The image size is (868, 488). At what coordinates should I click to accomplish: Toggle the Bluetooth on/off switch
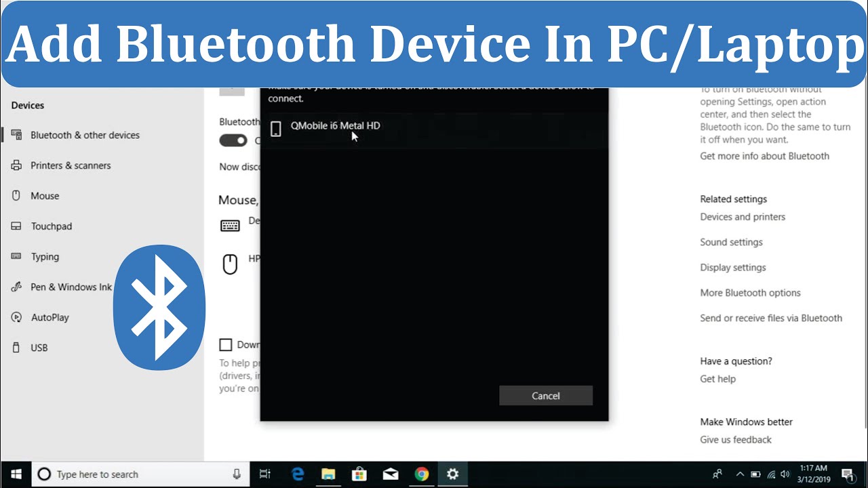[233, 140]
